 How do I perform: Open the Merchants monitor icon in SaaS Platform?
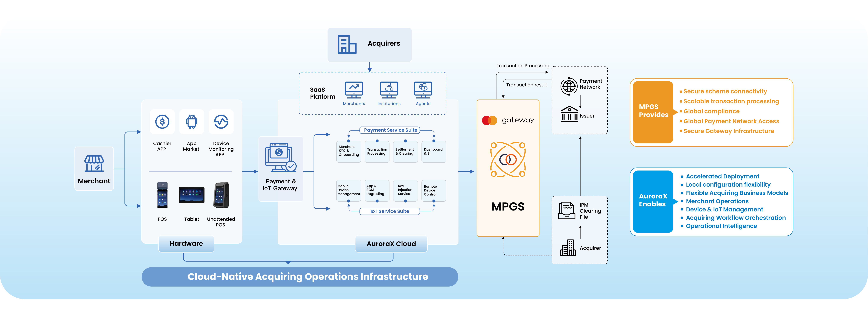pyautogui.click(x=354, y=90)
